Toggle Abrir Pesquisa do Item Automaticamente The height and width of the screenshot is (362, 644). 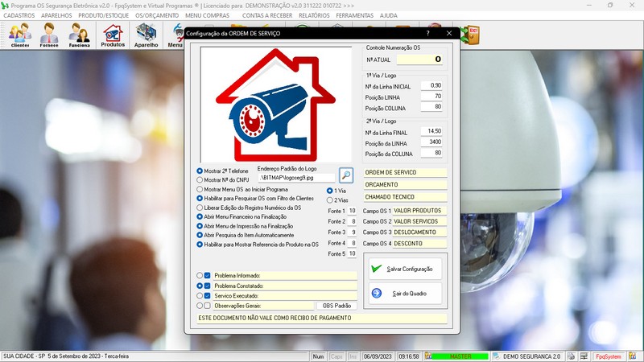[200, 235]
